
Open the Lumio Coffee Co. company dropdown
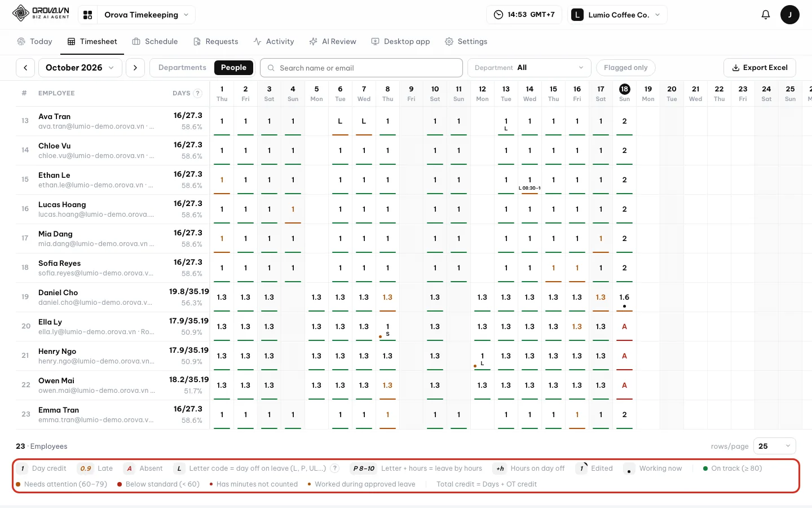[x=617, y=15]
